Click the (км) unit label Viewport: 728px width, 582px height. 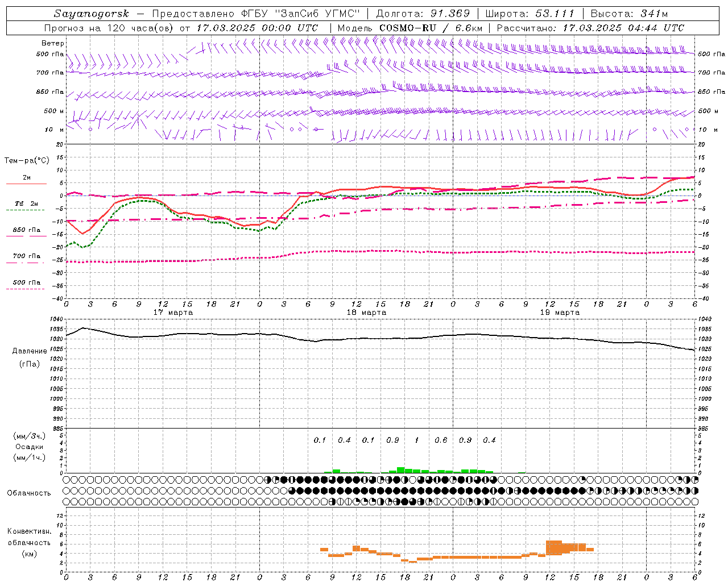[x=30, y=554]
